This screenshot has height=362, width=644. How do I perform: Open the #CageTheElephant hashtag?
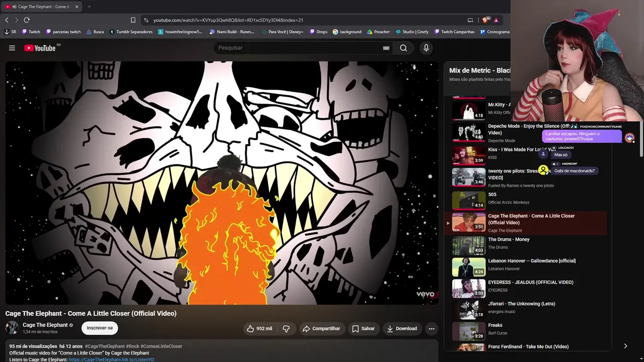[x=105, y=346]
